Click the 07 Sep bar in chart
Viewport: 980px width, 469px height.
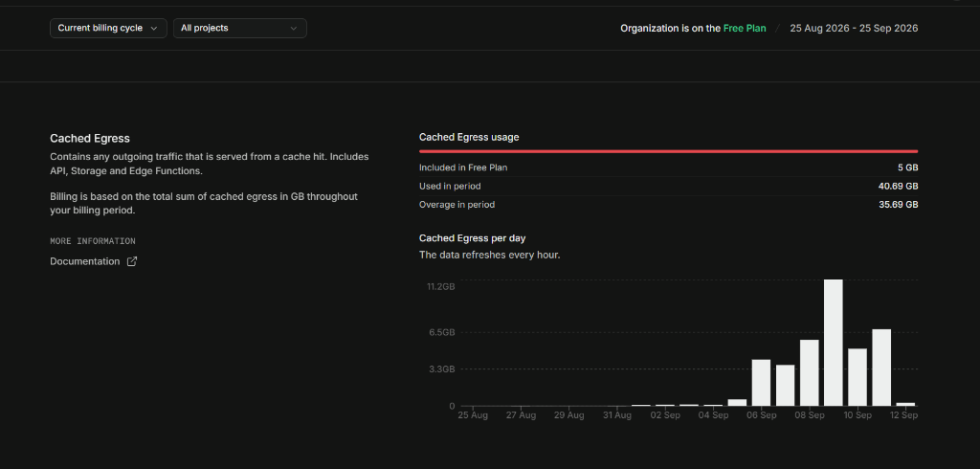click(785, 385)
